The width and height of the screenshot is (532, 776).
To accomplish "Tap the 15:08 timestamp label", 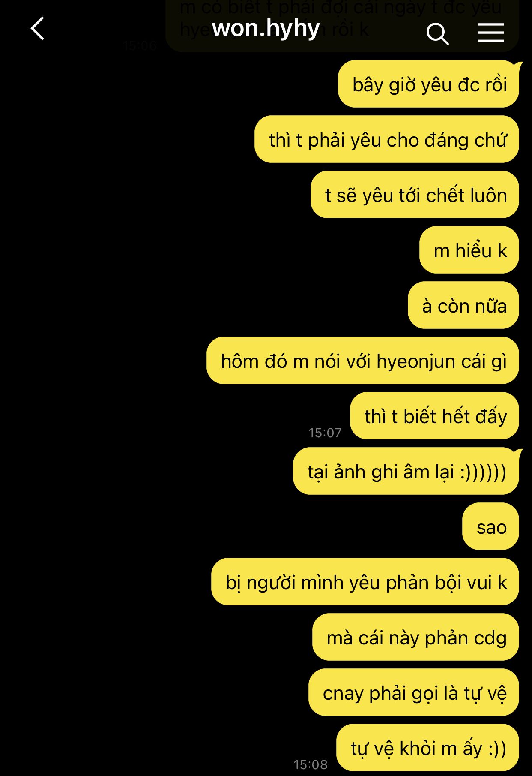I will 311,764.
